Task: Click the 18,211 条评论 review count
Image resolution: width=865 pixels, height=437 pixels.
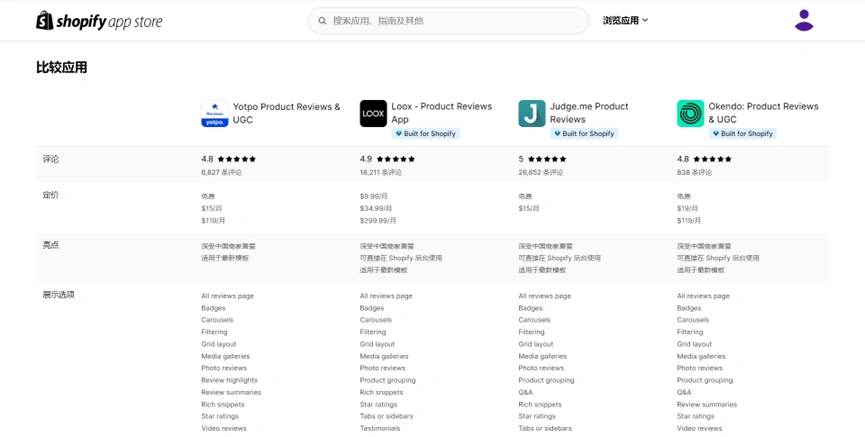Action: tap(381, 172)
